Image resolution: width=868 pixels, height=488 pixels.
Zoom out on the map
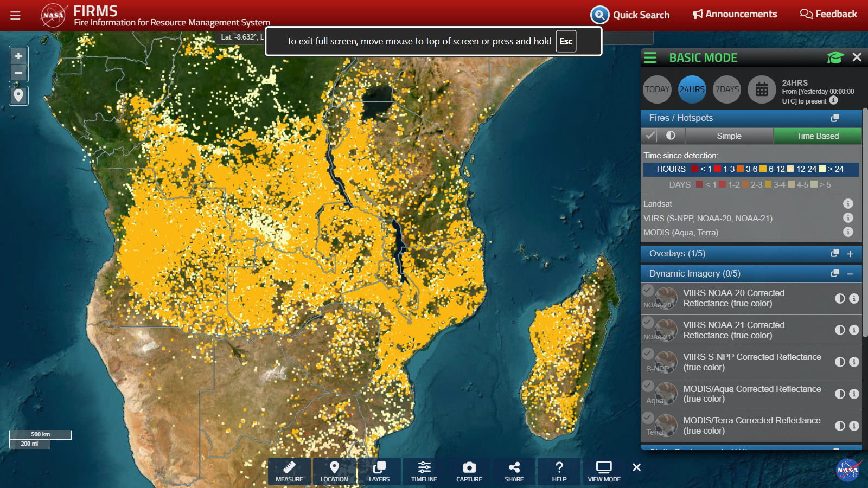[x=18, y=73]
